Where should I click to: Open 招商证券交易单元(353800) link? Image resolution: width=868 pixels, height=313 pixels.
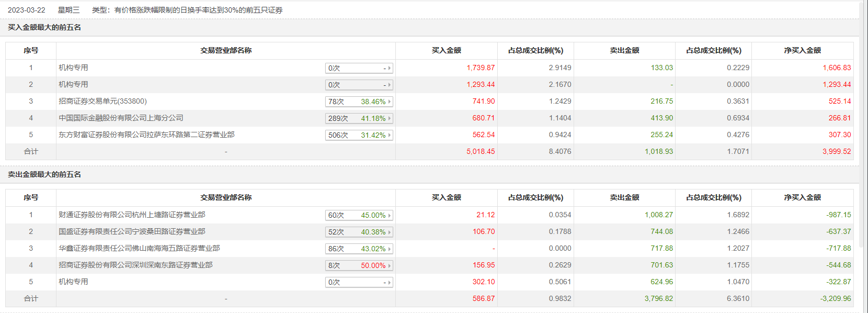click(102, 101)
